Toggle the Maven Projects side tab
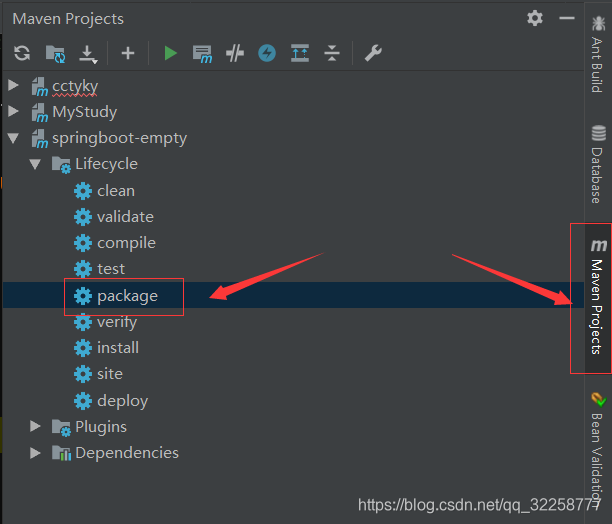 [598, 297]
